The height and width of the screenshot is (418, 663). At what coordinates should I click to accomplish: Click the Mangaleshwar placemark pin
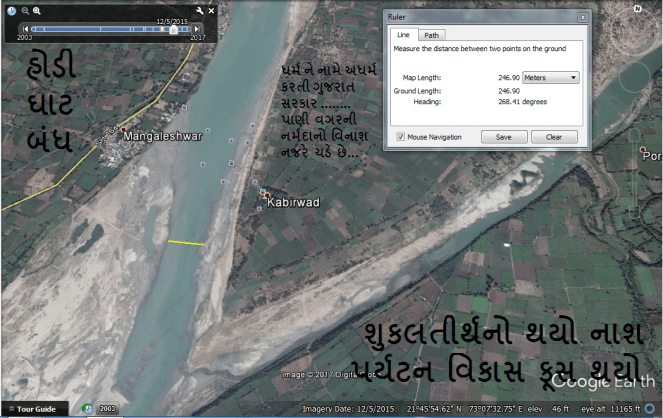click(123, 131)
